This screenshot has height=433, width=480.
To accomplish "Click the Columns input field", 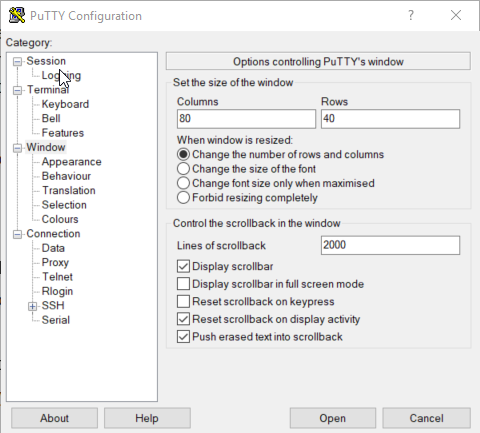I will tap(246, 119).
